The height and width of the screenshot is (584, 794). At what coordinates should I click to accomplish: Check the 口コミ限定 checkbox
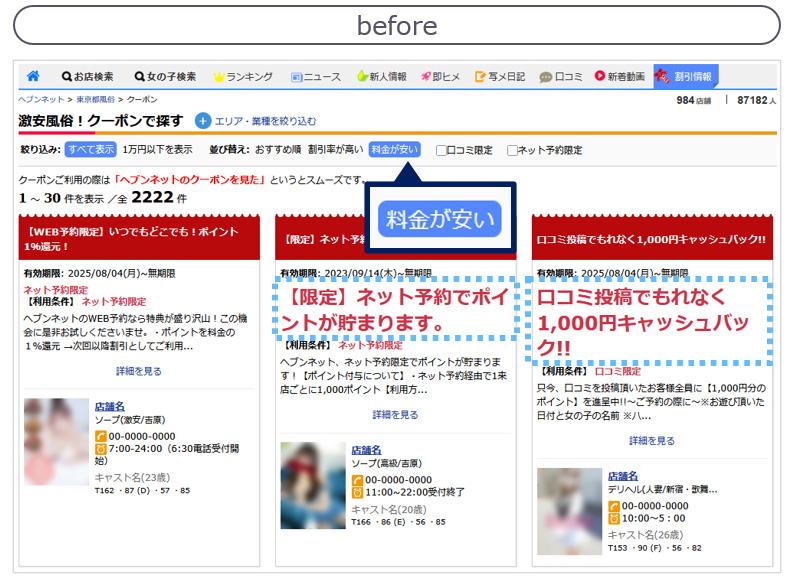pyautogui.click(x=441, y=150)
